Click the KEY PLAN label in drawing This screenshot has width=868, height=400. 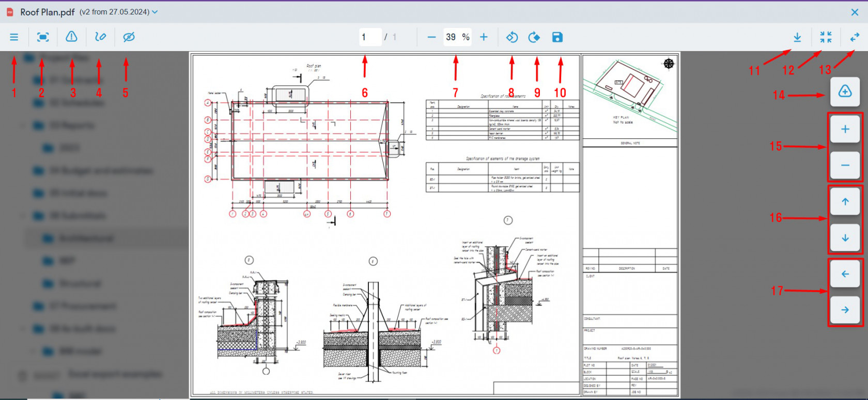tap(621, 117)
